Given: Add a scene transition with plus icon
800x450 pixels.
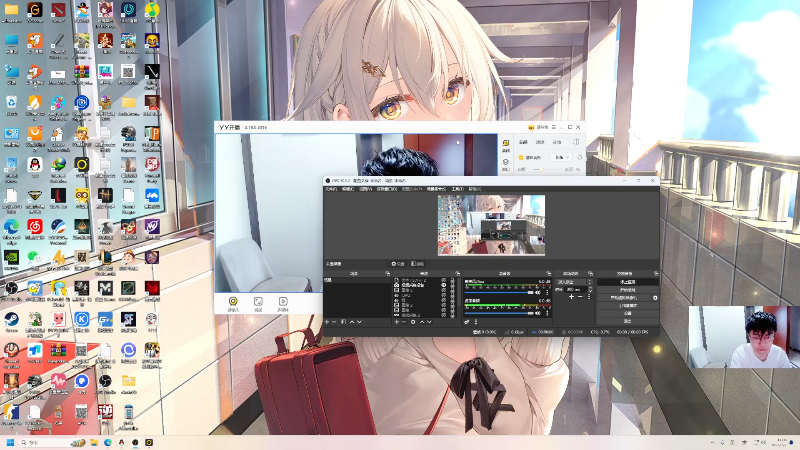Looking at the screenshot, I should (571, 297).
